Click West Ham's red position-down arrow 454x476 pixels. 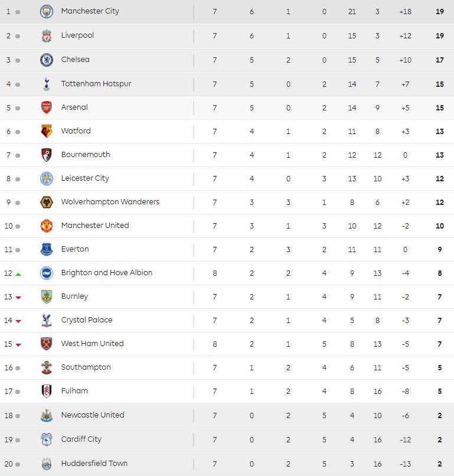coord(18,345)
